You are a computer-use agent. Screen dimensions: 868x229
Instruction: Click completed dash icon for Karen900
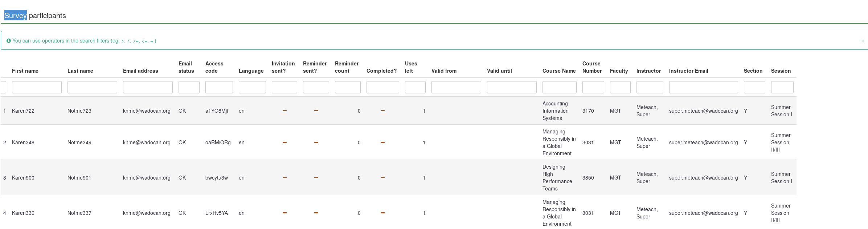click(x=382, y=178)
